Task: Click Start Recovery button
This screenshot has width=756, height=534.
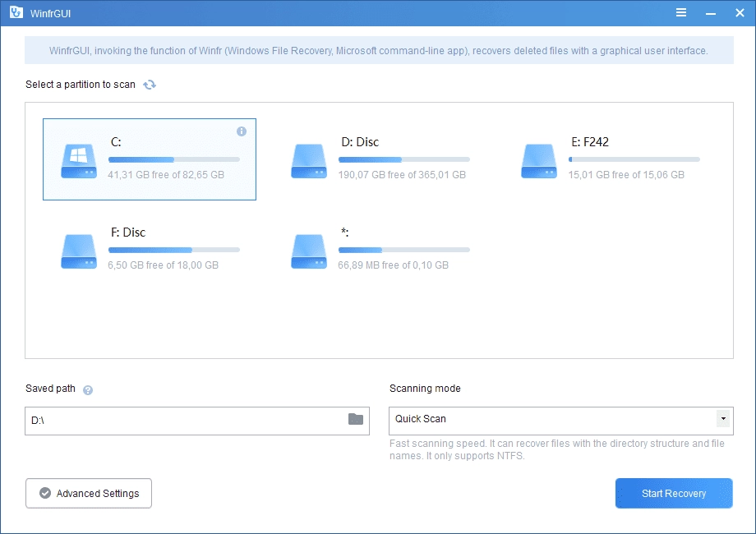Action: (674, 493)
